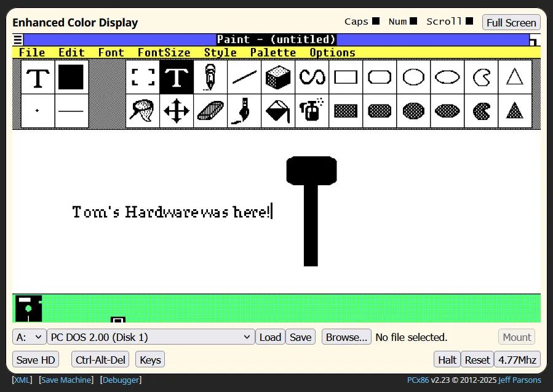553x392 pixels.
Task: Open the Paint window system menu
Action: (18, 39)
